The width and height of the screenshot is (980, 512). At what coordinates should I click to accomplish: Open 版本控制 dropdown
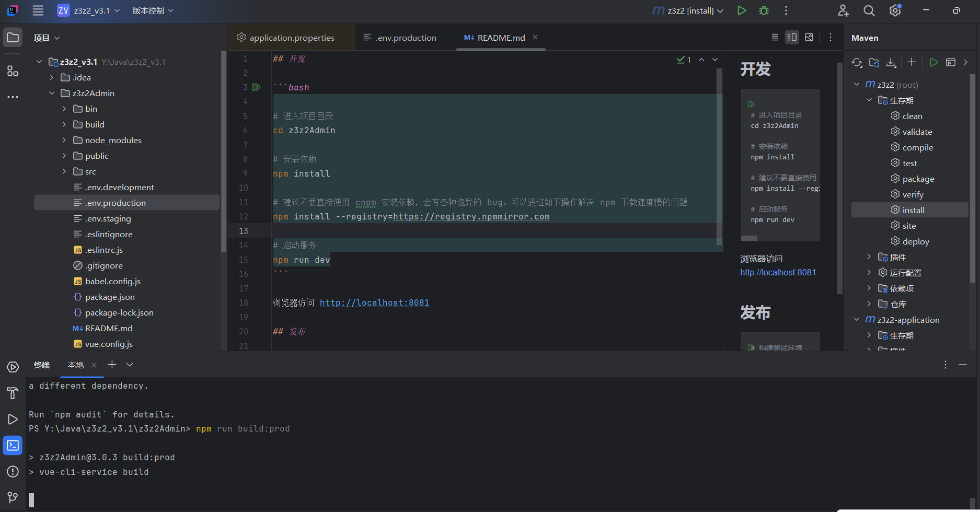[x=153, y=10]
